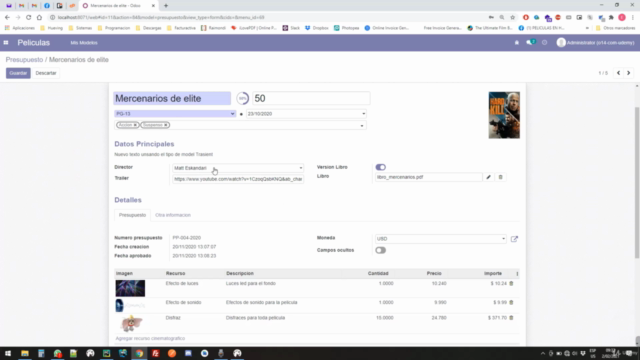Delete the Efecto de luces row
The image size is (640, 360).
pyautogui.click(x=511, y=283)
